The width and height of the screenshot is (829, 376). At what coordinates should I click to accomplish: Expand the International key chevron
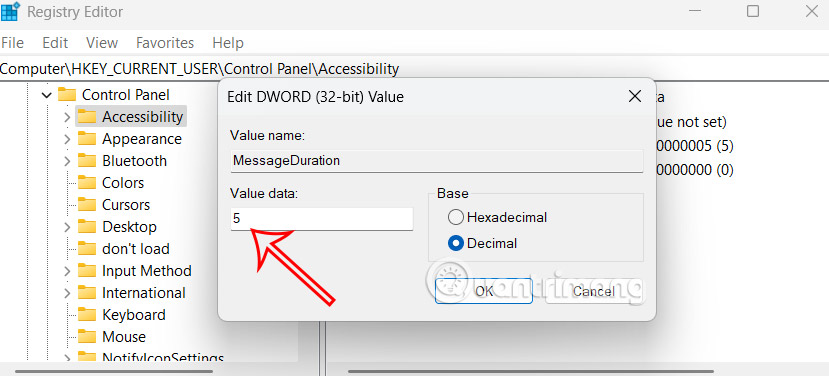67,293
